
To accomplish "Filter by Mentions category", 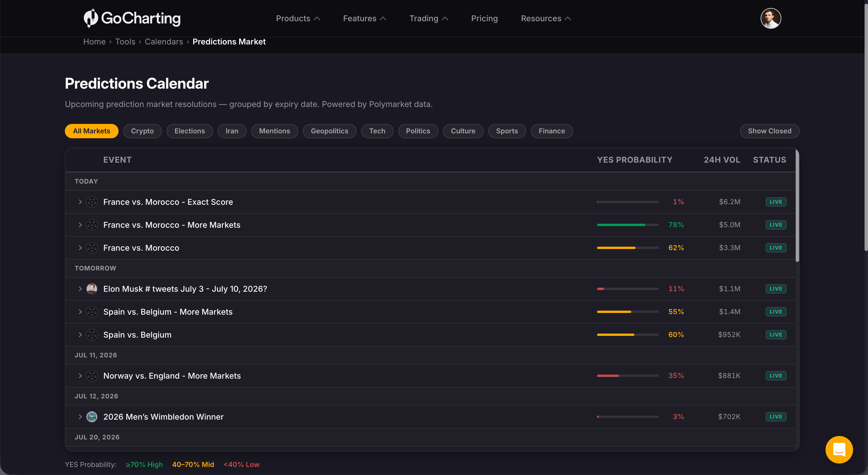I will tap(275, 131).
